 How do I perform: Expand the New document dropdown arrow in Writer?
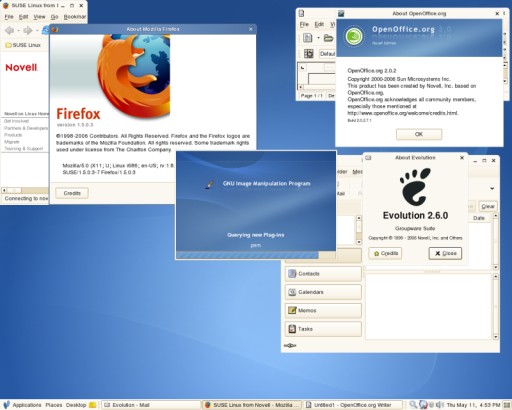coord(318,38)
